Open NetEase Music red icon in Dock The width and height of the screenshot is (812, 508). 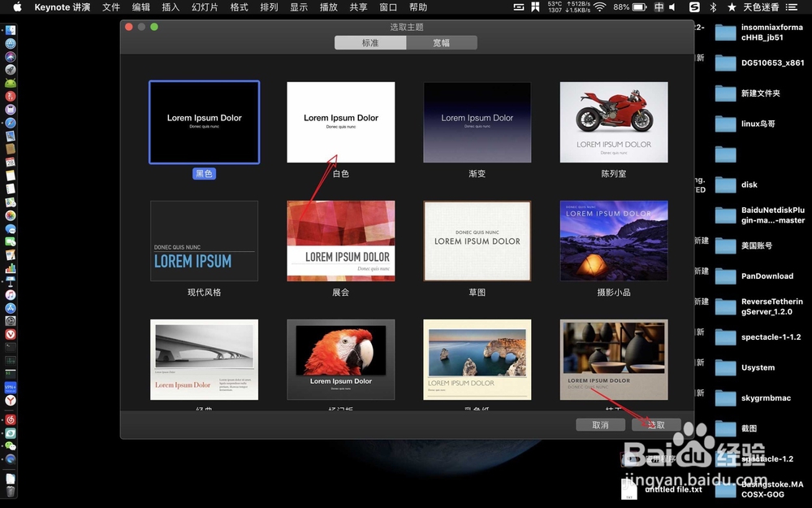pos(11,419)
